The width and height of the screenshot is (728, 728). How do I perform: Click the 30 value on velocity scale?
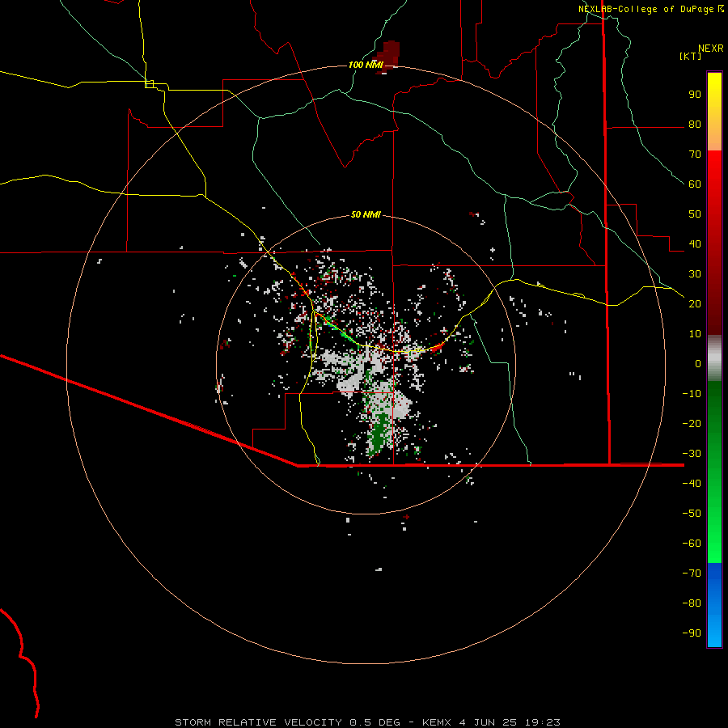[x=695, y=274]
